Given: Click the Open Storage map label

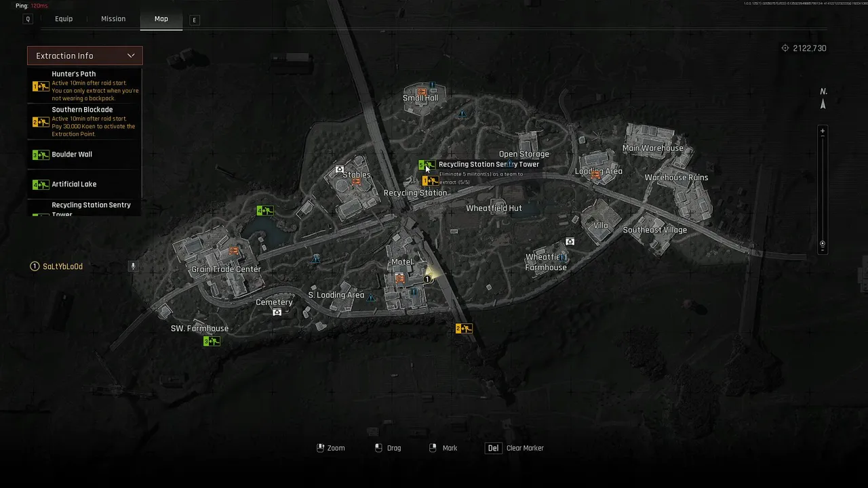Looking at the screenshot, I should pyautogui.click(x=524, y=155).
